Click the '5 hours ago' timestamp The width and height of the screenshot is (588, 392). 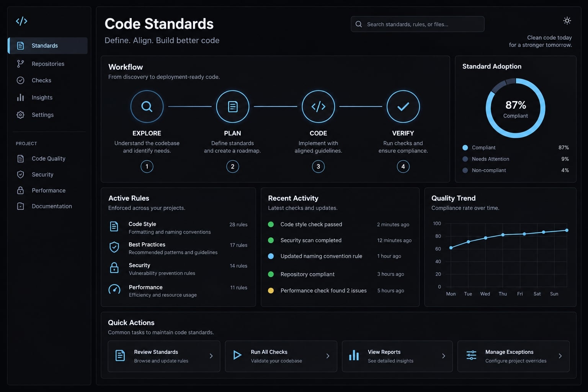(390, 291)
